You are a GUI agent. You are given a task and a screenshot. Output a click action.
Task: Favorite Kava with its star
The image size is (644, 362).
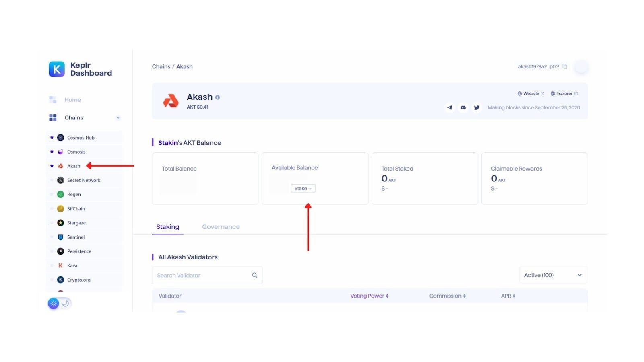[52, 265]
